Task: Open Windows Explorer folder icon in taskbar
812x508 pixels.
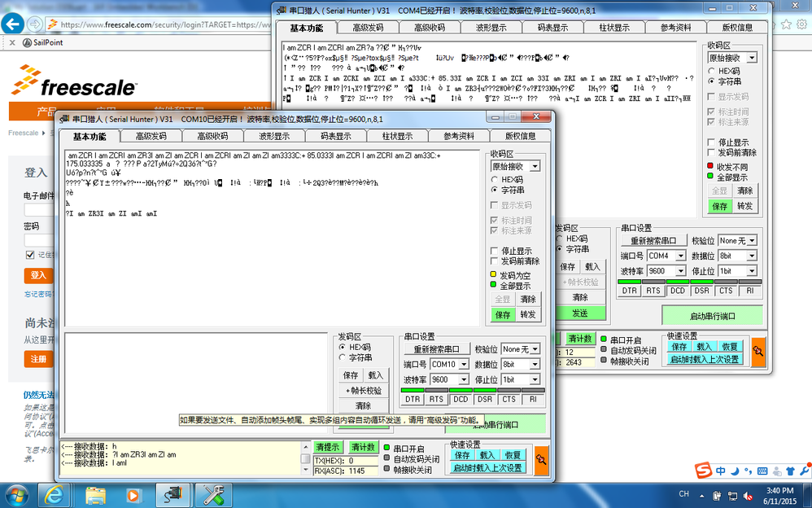Action: point(94,496)
